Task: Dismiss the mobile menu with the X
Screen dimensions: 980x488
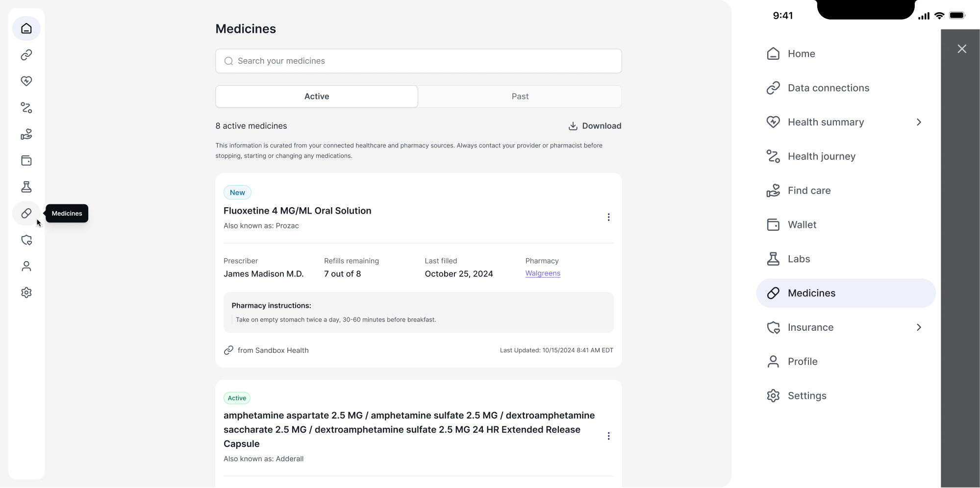Action: [961, 49]
